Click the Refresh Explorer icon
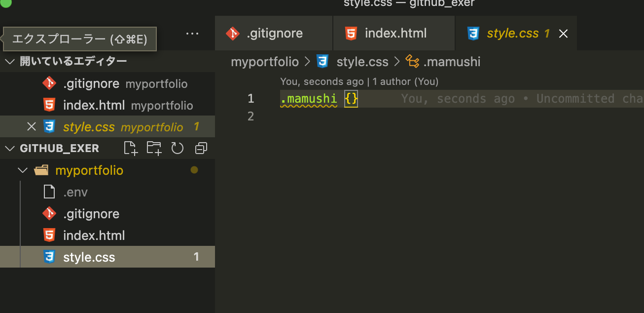The height and width of the screenshot is (313, 644). 177,148
